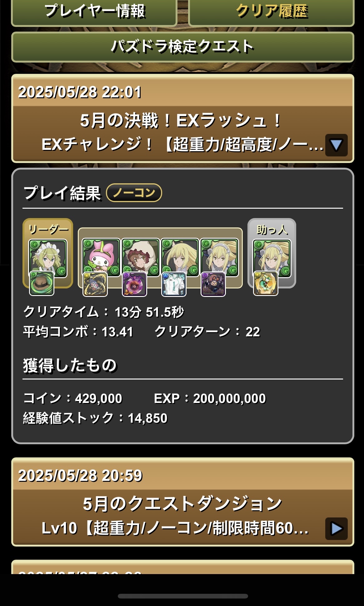Screen dimensions: 364x606
Task: Tap the third sub blonde-haired monster icon
Action: point(180,257)
